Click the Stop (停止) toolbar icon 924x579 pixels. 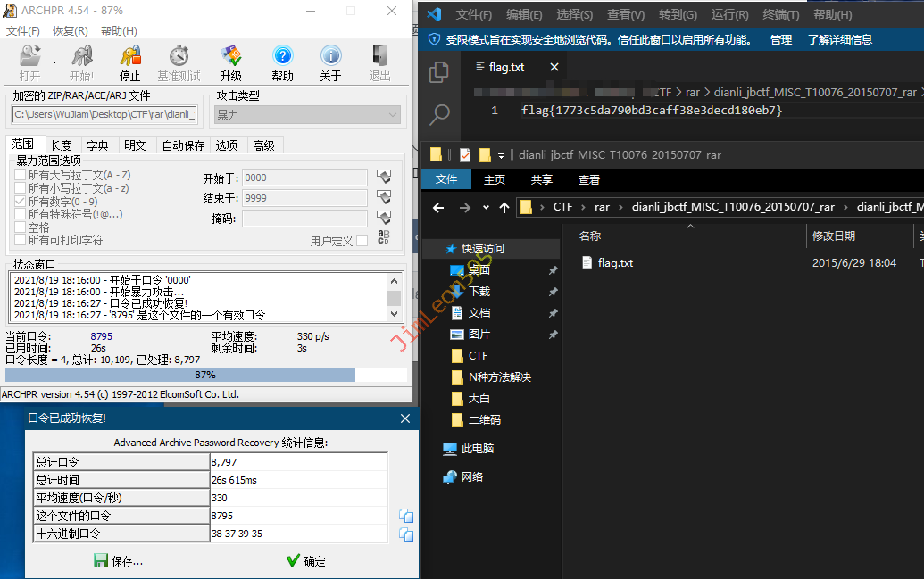[x=130, y=62]
